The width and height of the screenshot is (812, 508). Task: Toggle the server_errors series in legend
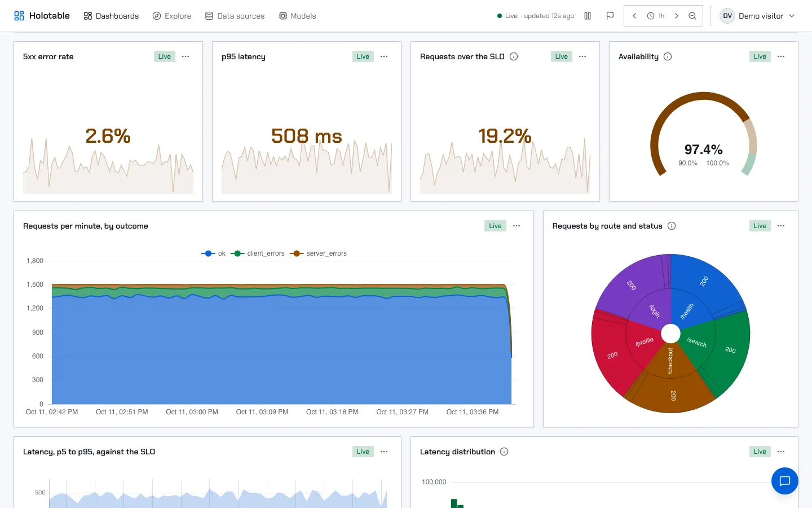[x=318, y=253]
